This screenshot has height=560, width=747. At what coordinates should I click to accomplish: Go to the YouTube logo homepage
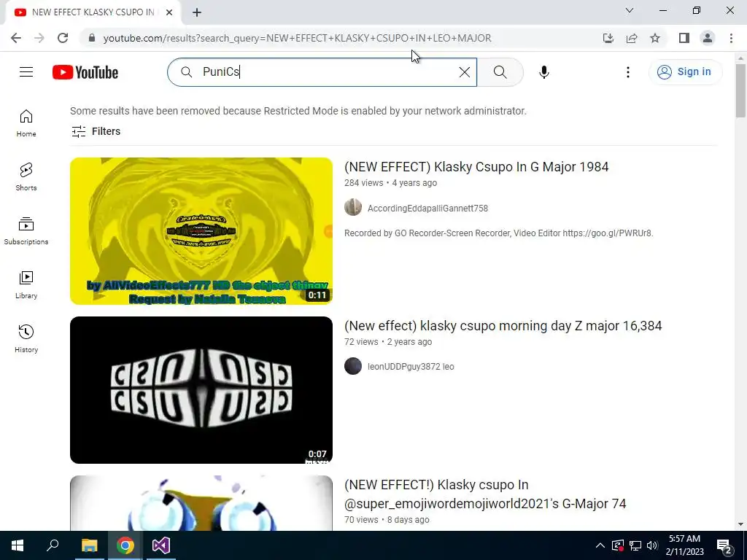click(x=85, y=72)
